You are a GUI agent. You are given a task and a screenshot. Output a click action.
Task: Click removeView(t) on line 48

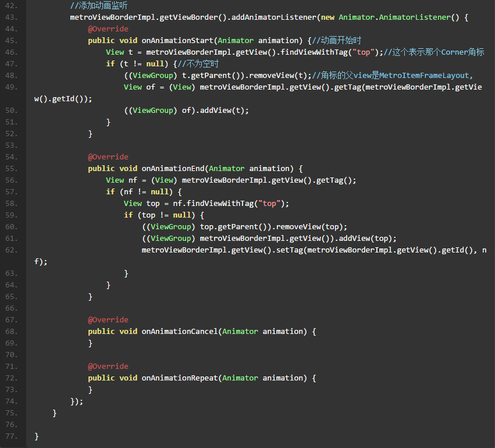tap(278, 76)
